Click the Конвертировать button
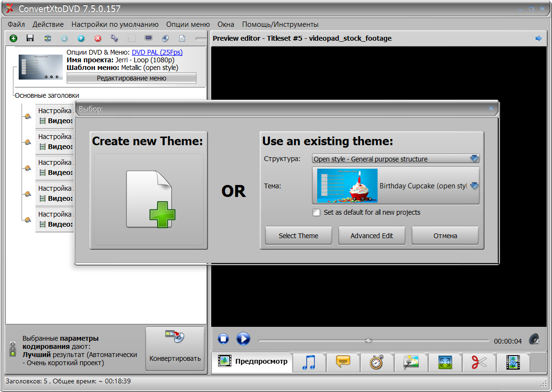This screenshot has width=552, height=392. click(x=175, y=349)
